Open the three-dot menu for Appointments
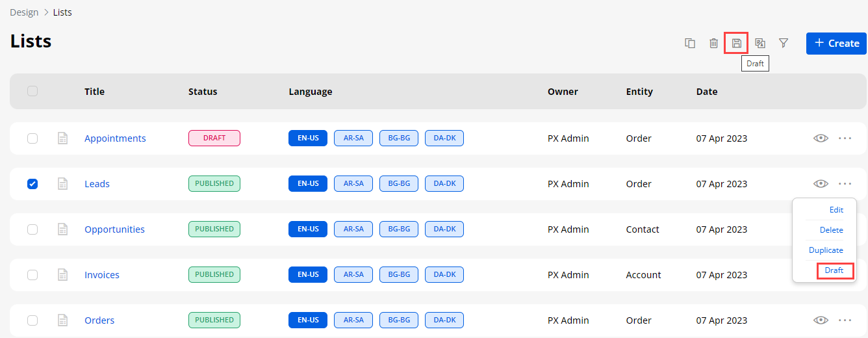 pos(845,138)
